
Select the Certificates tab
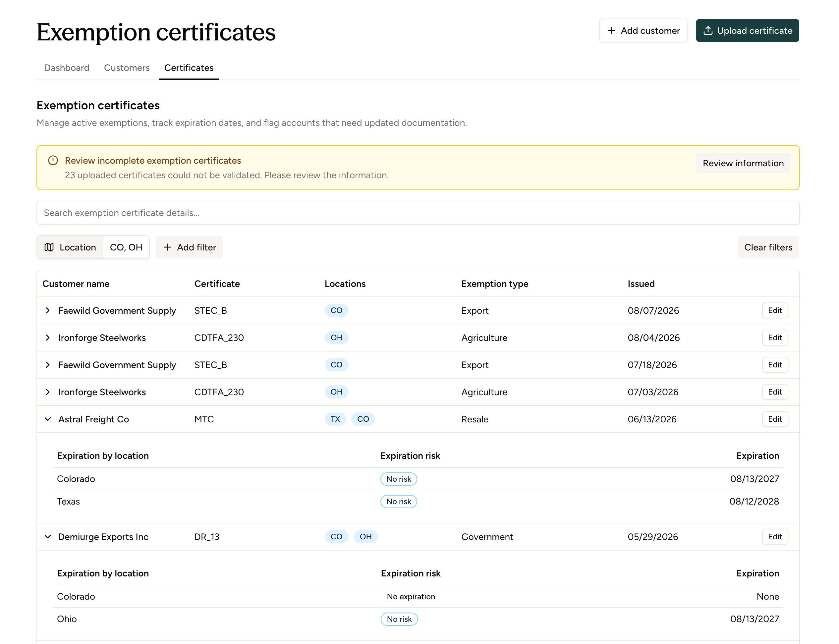pos(189,68)
